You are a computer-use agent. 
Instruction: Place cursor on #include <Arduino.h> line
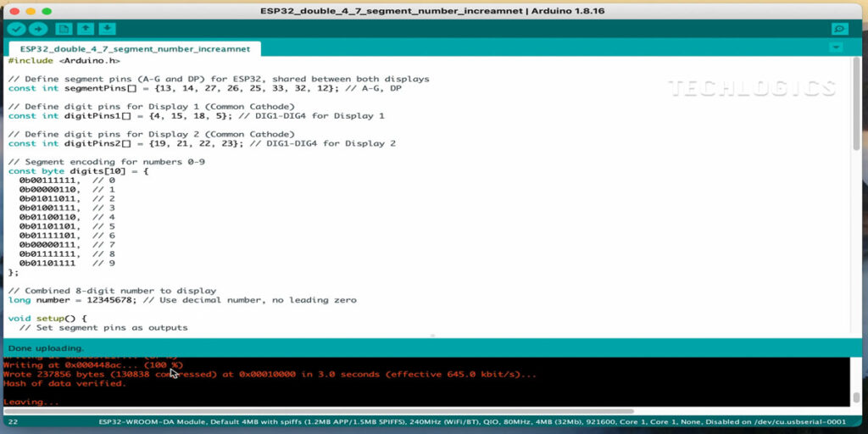click(64, 61)
